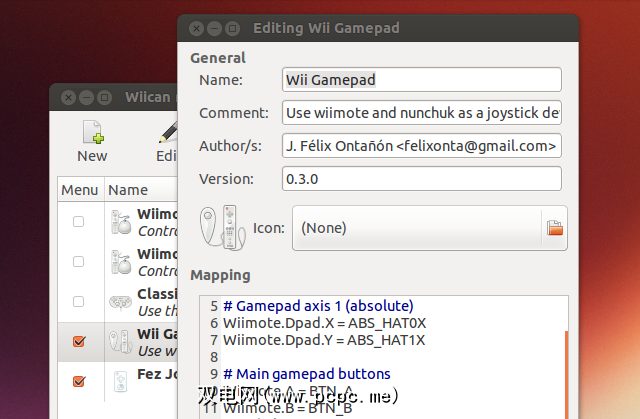The height and width of the screenshot is (419, 640).
Task: Click line '# Gamepad axis 1 (absolute)'
Action: click(318, 306)
